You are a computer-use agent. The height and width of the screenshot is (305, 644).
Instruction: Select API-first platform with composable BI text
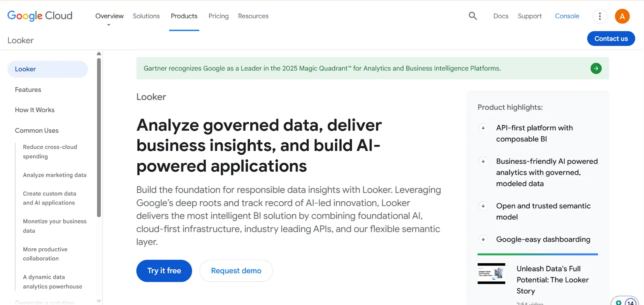click(535, 133)
